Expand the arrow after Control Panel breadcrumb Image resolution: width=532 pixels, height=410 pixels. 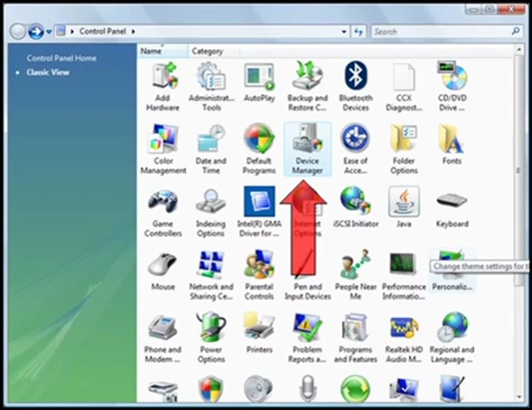pos(133,31)
